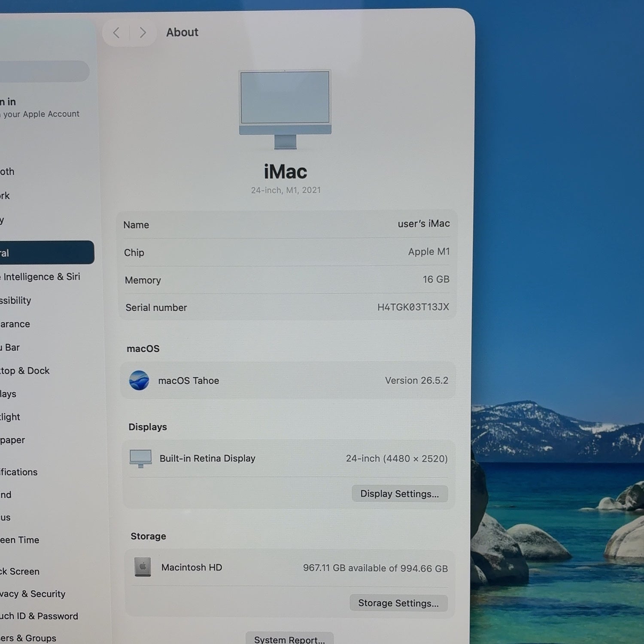Open Lock Screen settings in sidebar
The image size is (644, 644).
pyautogui.click(x=20, y=571)
